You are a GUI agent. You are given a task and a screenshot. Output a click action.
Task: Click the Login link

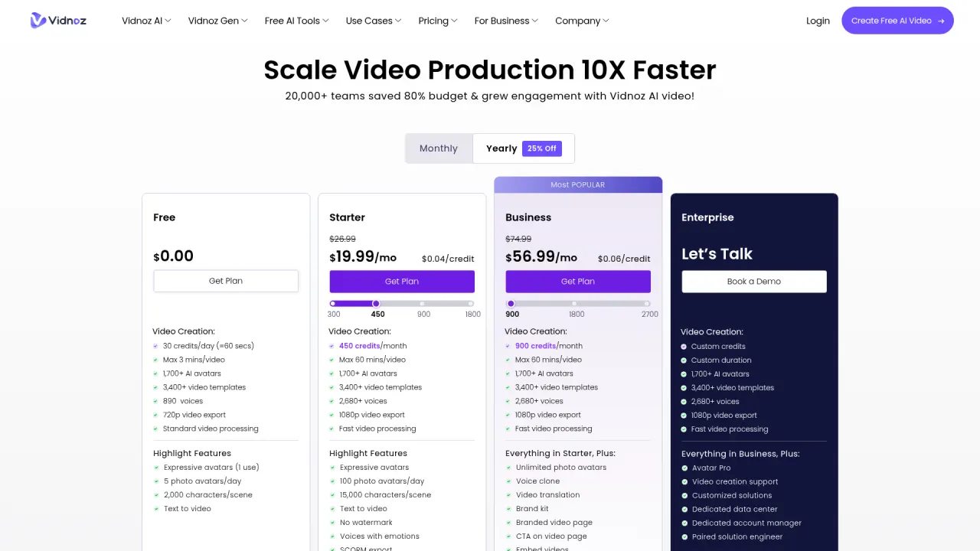(x=818, y=21)
